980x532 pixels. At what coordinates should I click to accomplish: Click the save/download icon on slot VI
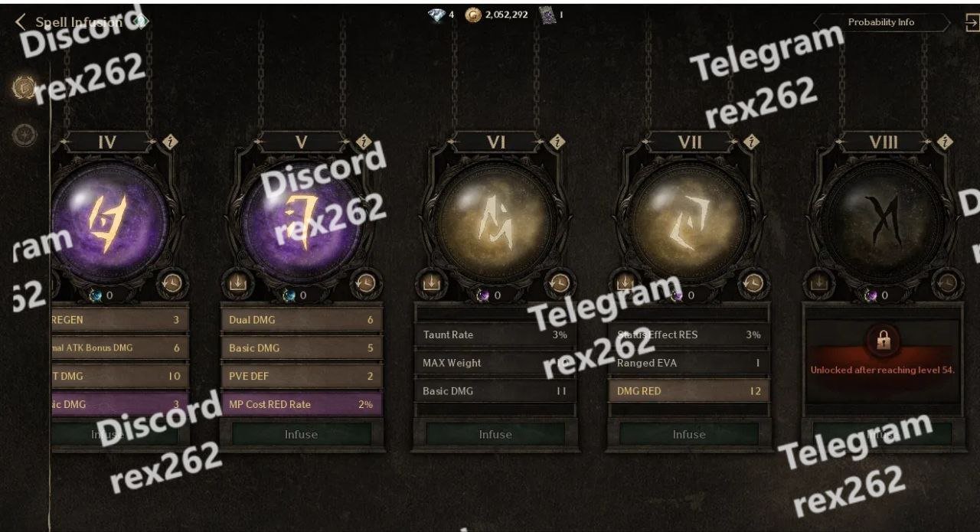[x=432, y=283]
